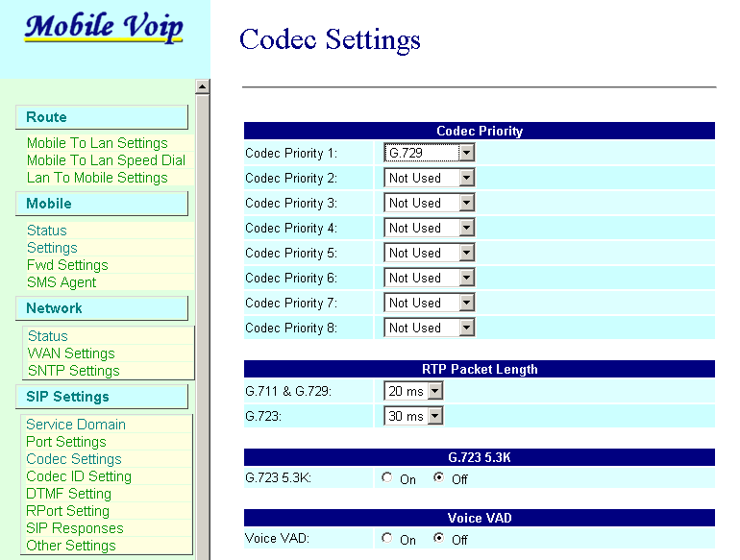Image resolution: width=740 pixels, height=560 pixels.
Task: Open SIP Responses page
Action: tap(75, 528)
